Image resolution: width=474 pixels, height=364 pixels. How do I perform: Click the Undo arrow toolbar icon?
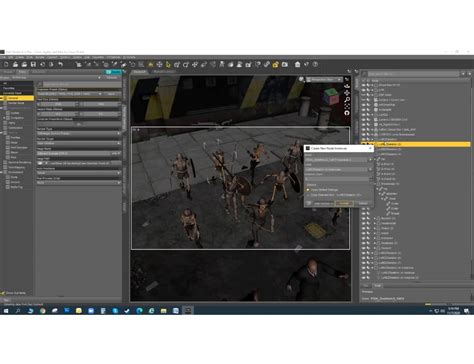[x=60, y=64]
